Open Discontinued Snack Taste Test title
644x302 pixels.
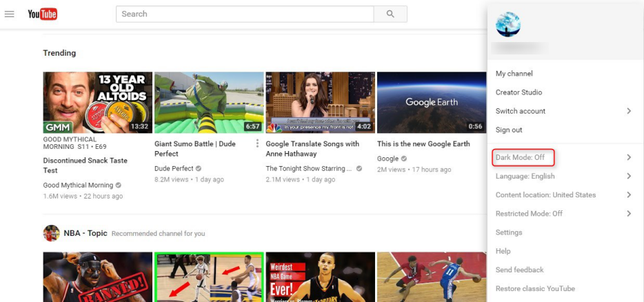pos(85,165)
